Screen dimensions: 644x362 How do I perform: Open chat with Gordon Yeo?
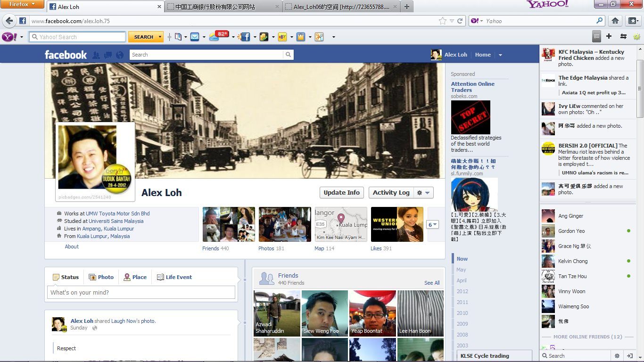(586, 231)
